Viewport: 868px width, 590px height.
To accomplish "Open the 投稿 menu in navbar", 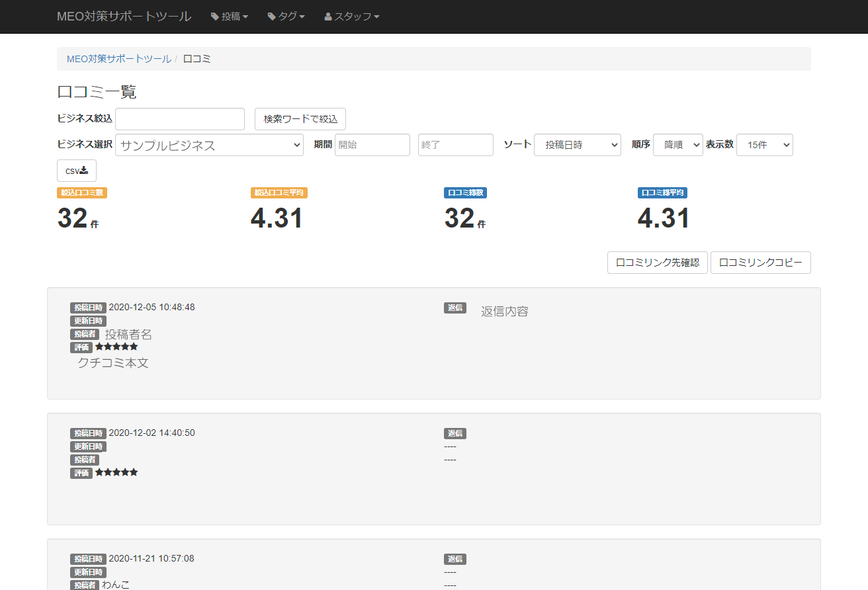I will coord(229,17).
